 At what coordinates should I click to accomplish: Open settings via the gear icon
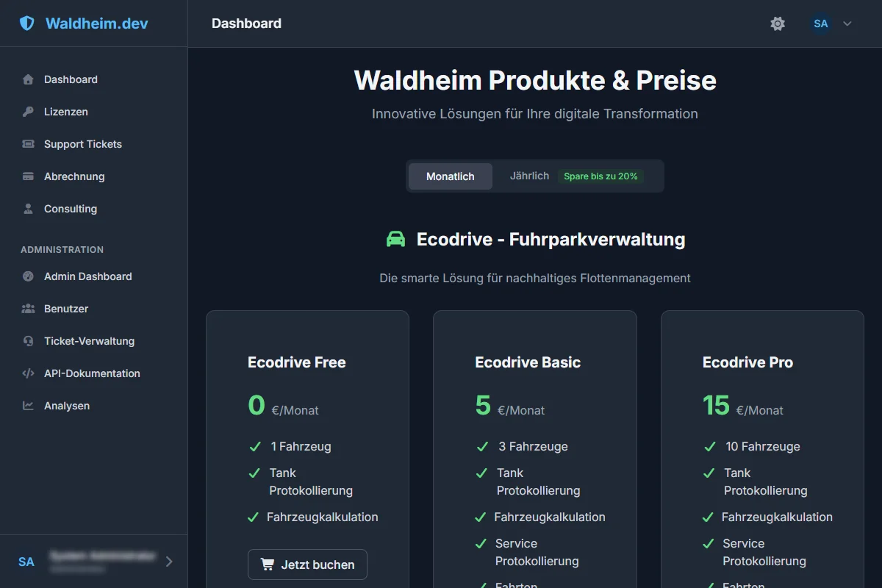(778, 24)
